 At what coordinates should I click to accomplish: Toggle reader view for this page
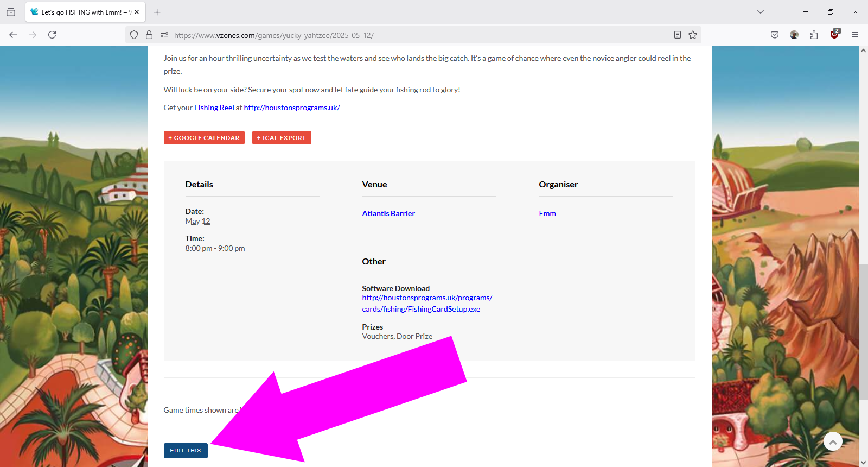678,35
